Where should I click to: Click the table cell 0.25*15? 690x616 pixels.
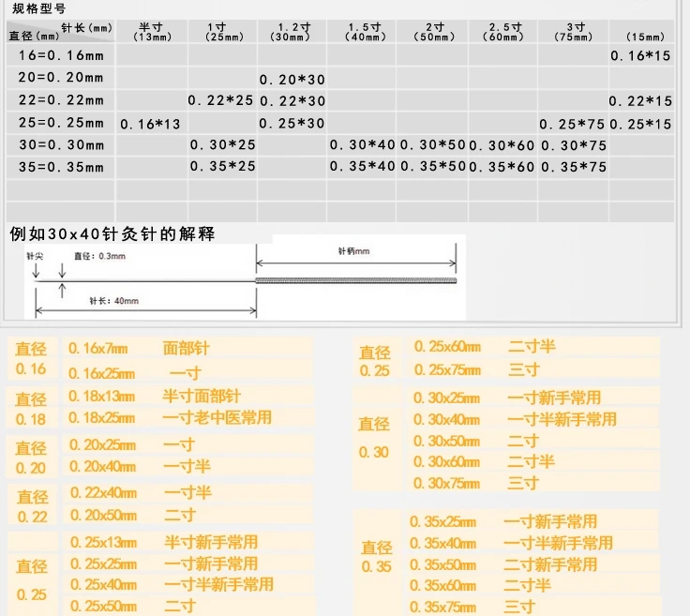coord(640,125)
